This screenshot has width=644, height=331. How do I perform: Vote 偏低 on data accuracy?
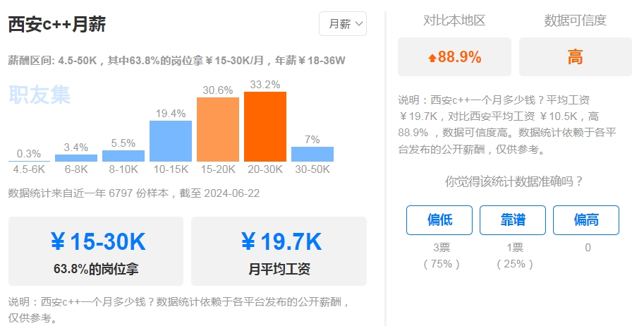pos(439,220)
